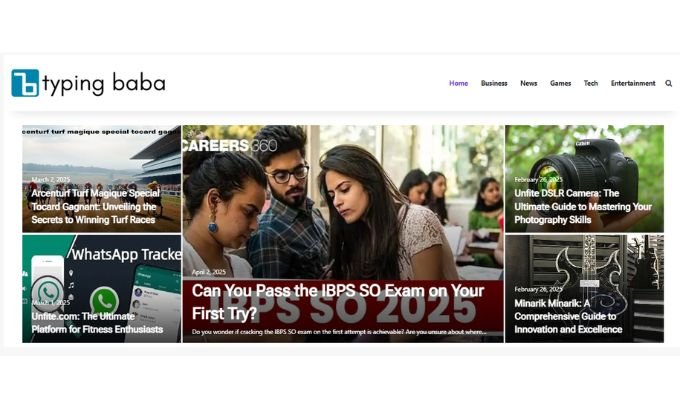Navigate to the Tech section
This screenshot has height=409, width=680.
(x=591, y=83)
